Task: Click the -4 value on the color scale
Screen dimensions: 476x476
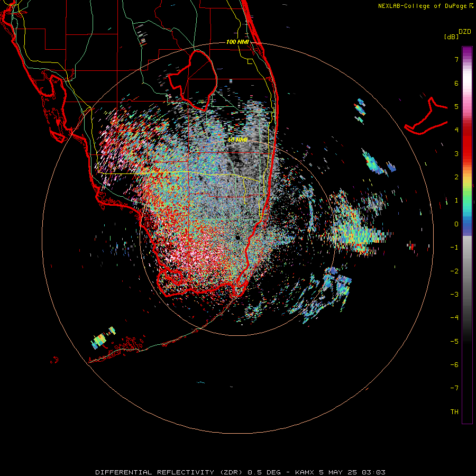Action: [454, 318]
